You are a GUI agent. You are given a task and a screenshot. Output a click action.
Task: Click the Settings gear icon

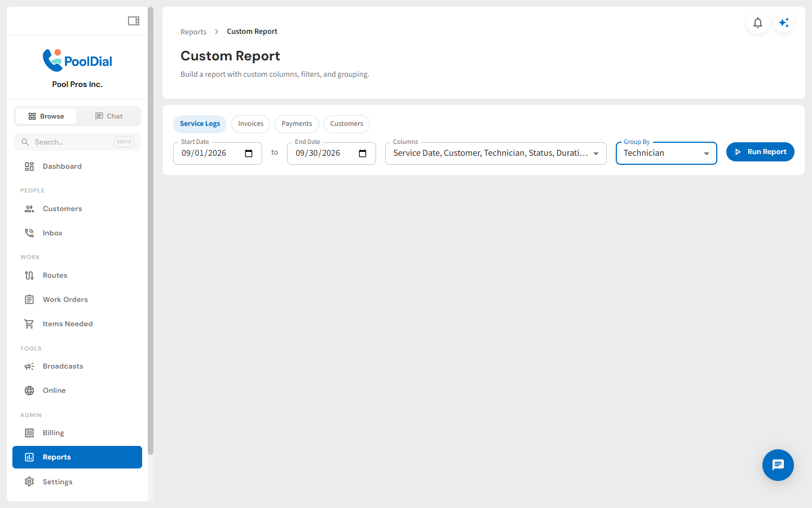pos(29,481)
